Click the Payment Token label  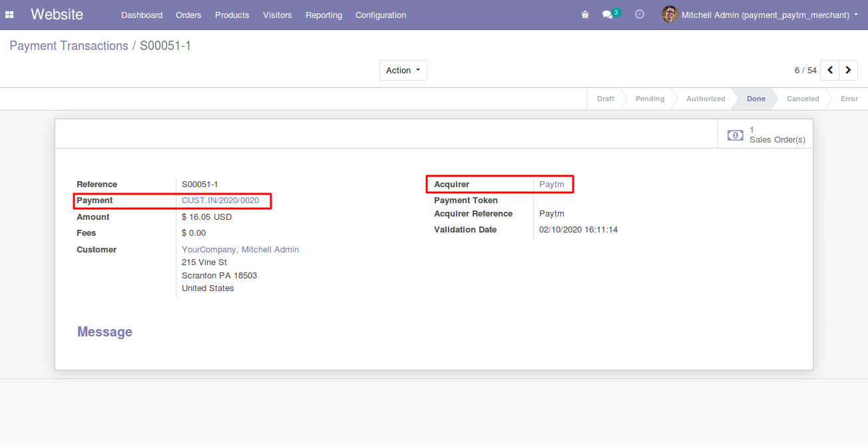(466, 201)
